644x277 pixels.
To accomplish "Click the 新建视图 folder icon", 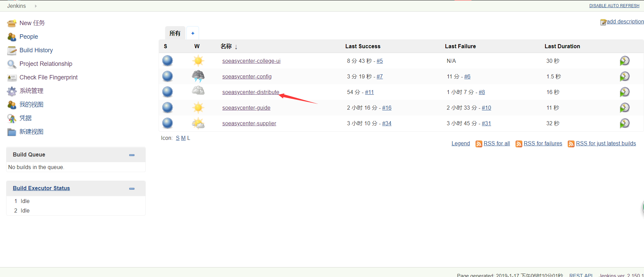I will pos(12,132).
